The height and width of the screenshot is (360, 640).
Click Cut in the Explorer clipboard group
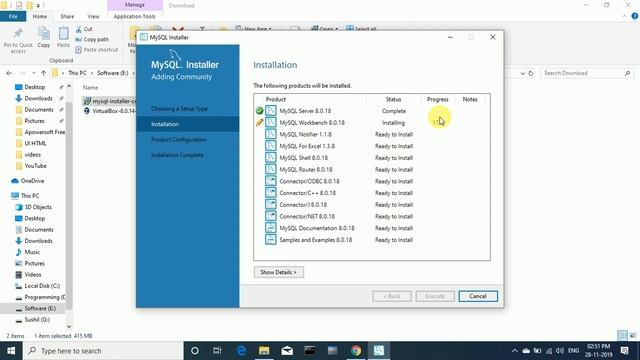pos(84,29)
